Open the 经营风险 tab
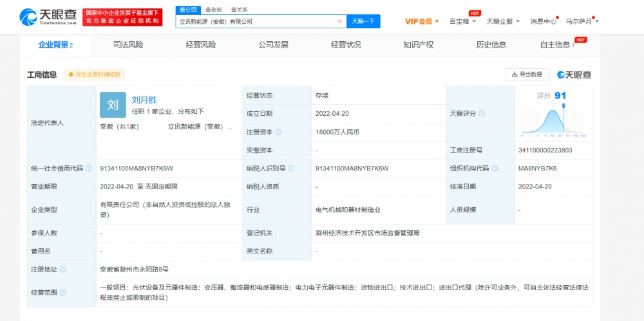644x321 pixels. [201, 45]
